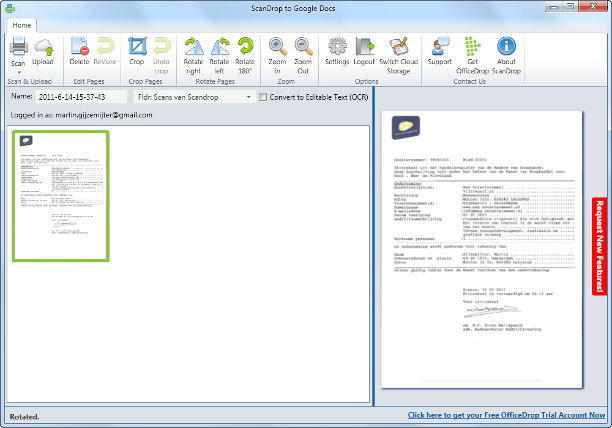Viewport: 612px width, 428px height.
Task: Rotate the page right
Action: pos(194,56)
